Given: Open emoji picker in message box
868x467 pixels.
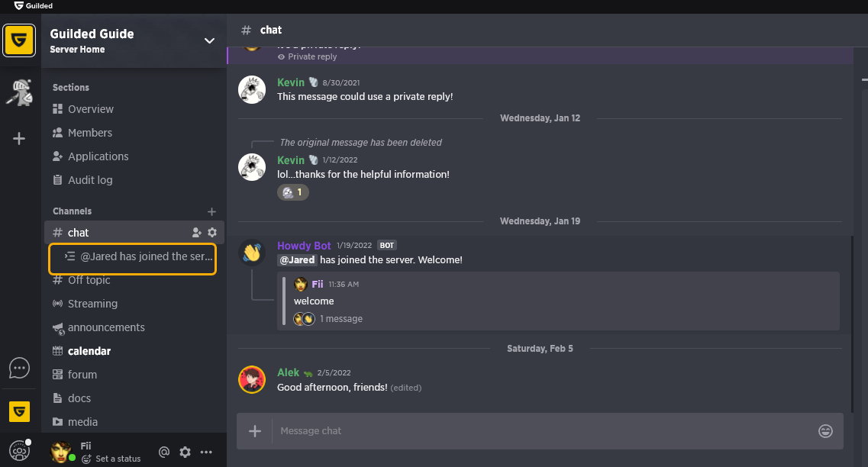Looking at the screenshot, I should click(x=825, y=431).
